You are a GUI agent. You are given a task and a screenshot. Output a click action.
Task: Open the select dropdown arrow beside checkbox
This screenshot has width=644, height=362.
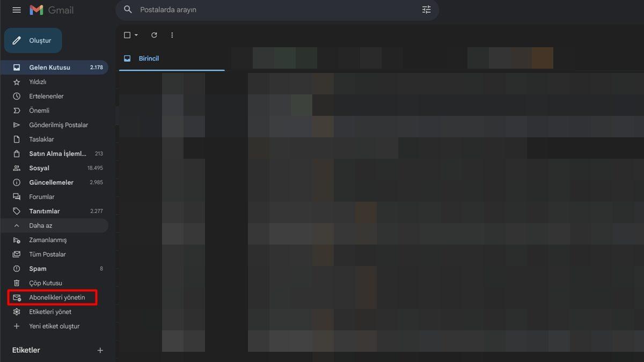pyautogui.click(x=136, y=35)
